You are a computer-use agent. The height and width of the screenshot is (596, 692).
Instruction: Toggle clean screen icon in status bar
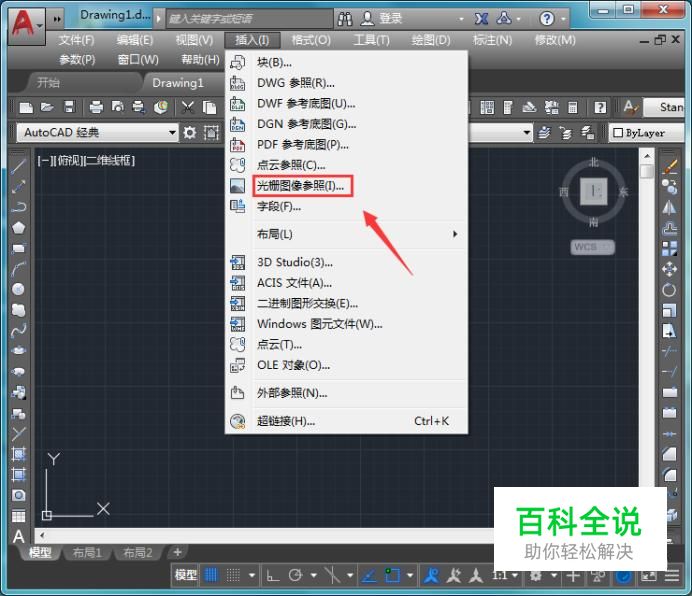tap(649, 576)
